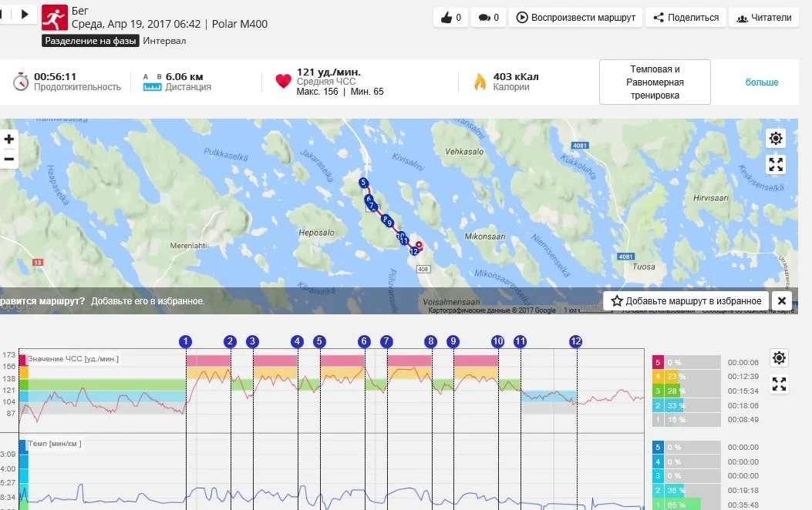Click zone 4 time 00:12:39
812x510 pixels.
(743, 377)
